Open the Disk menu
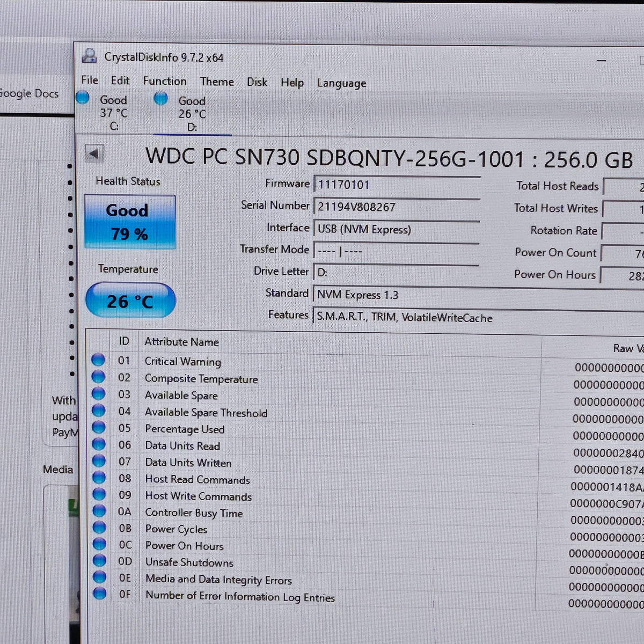The height and width of the screenshot is (644, 644). (x=257, y=82)
